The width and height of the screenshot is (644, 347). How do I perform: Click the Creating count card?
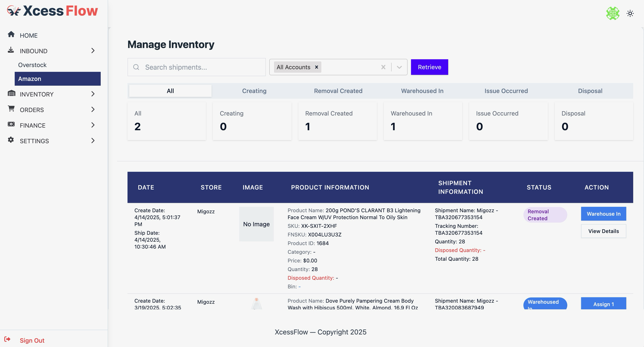pos(252,121)
